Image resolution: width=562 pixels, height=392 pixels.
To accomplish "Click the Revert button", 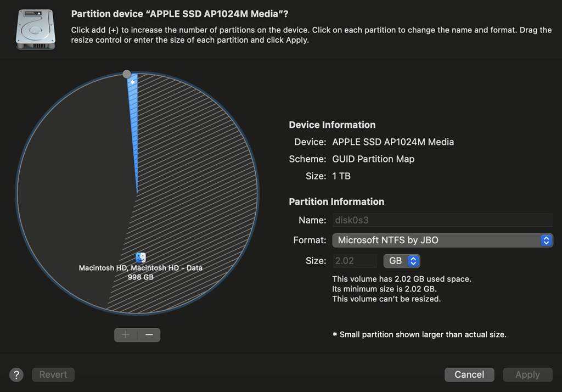I will [x=53, y=374].
